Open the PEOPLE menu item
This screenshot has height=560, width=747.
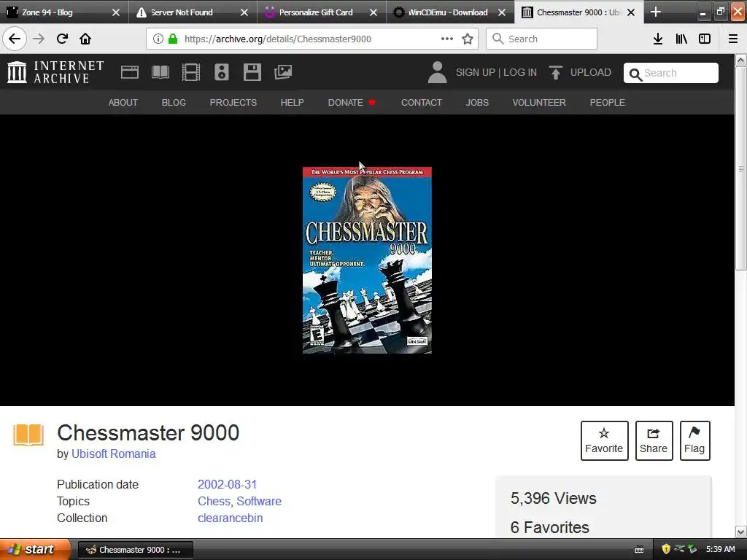[608, 102]
